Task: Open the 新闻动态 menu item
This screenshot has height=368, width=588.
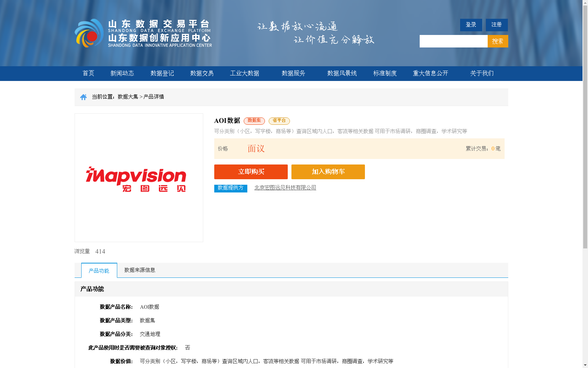Action: click(x=122, y=73)
